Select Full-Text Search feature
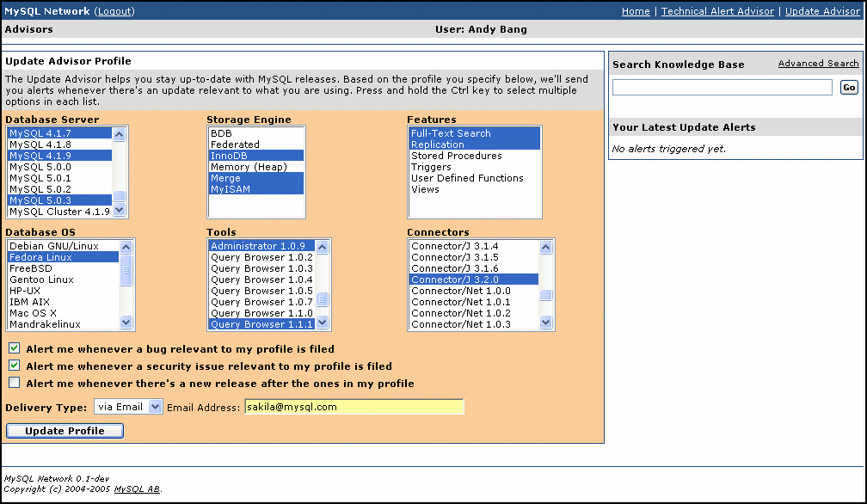This screenshot has width=867, height=504. point(475,133)
